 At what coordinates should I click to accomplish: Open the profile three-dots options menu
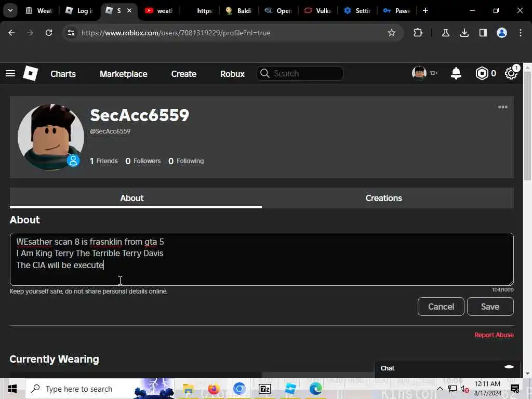coord(503,107)
